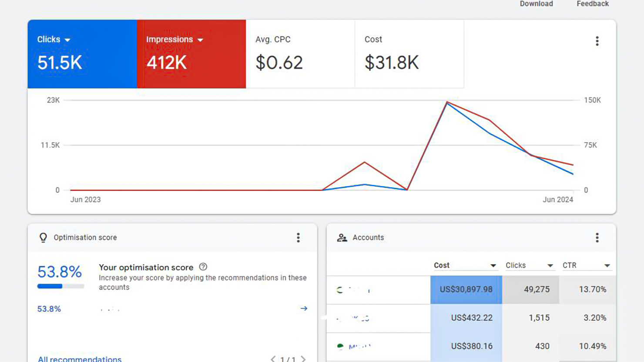
Task: Open Accounts card three-dot menu
Action: 597,238
